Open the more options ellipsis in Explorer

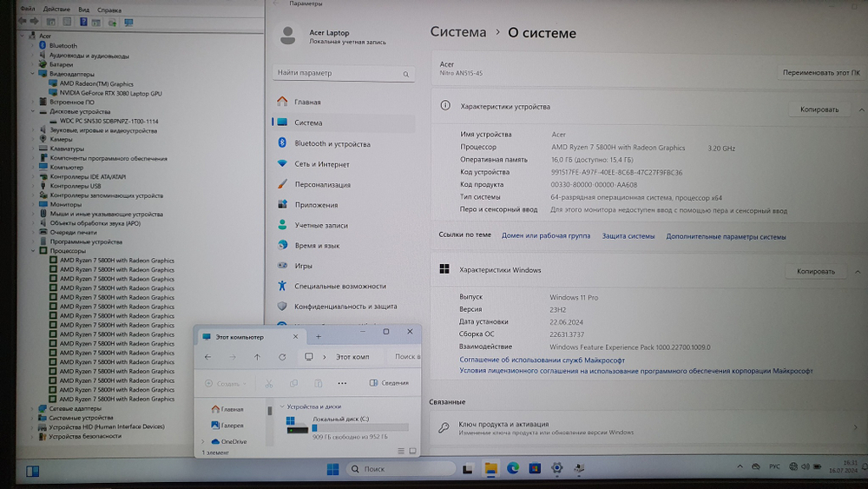342,383
